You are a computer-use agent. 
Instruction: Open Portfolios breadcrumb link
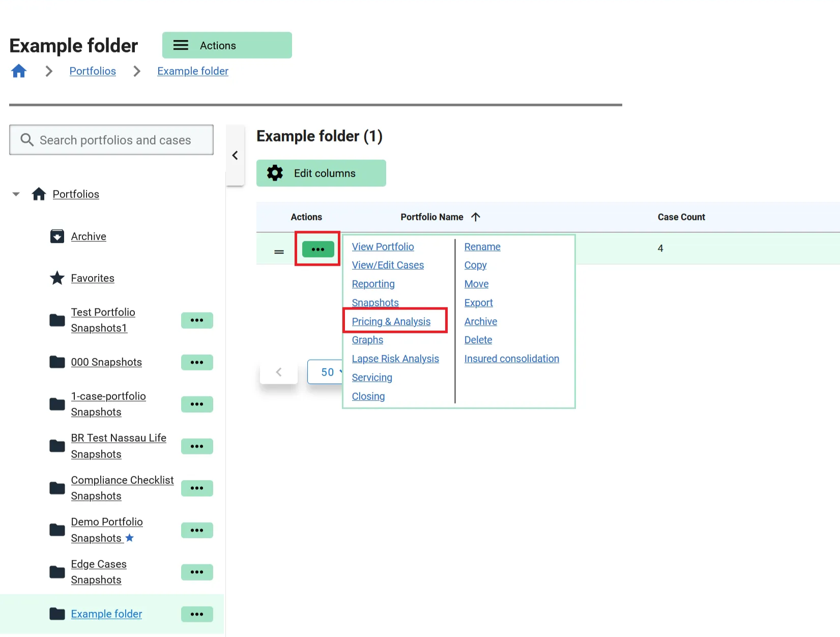coord(93,71)
